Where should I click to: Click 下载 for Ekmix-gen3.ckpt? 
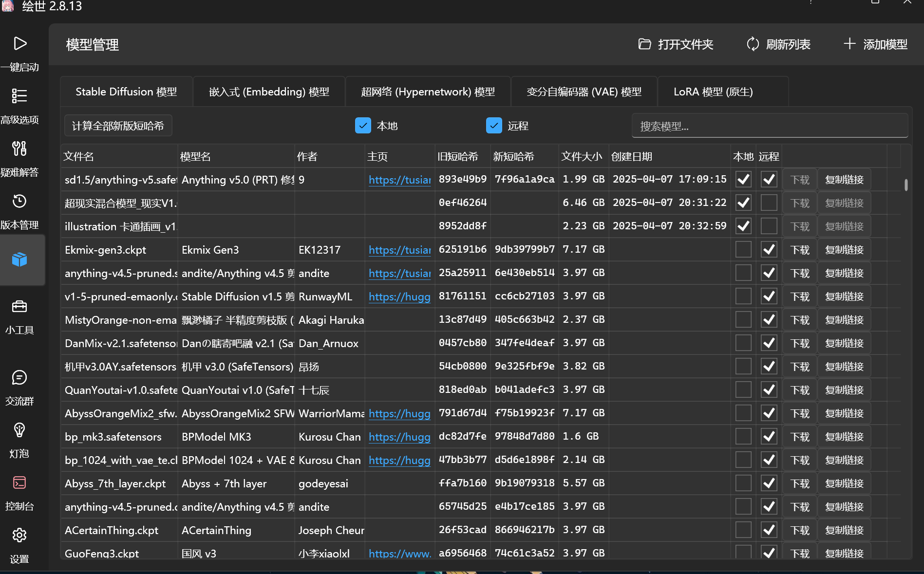[x=799, y=250]
